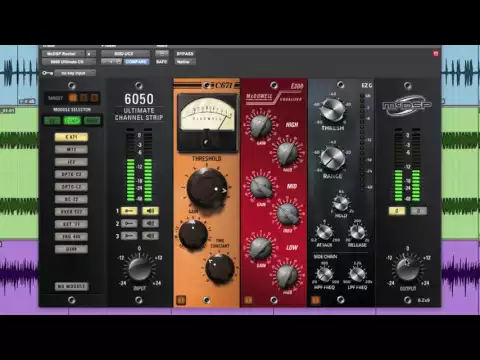This screenshot has width=480, height=360.
Task: Click the key icon for slot 2
Action: click(x=129, y=223)
